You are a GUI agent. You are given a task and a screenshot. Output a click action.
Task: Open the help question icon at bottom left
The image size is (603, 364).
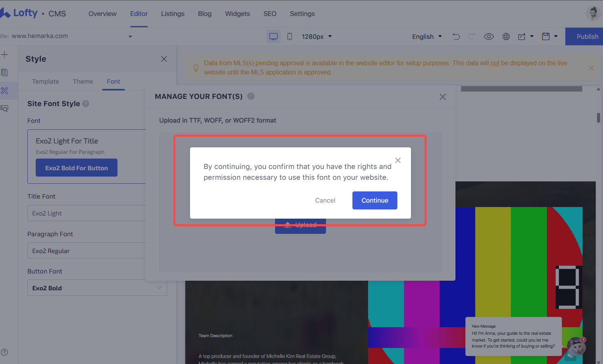[4, 352]
